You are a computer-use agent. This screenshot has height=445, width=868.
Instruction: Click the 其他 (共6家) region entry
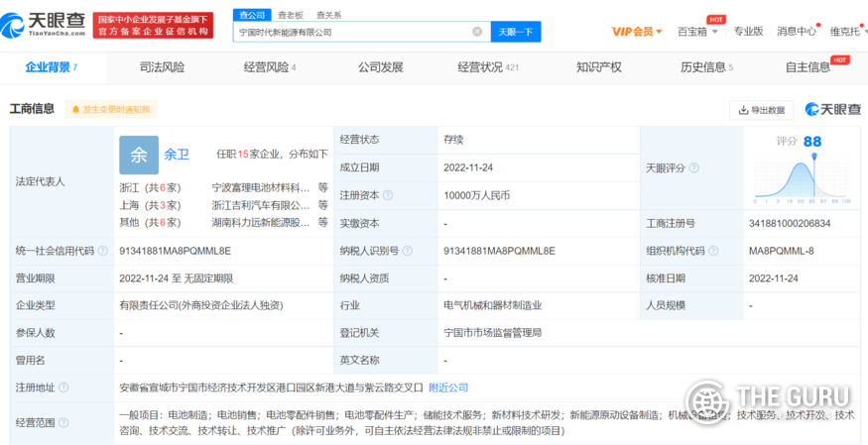point(150,222)
